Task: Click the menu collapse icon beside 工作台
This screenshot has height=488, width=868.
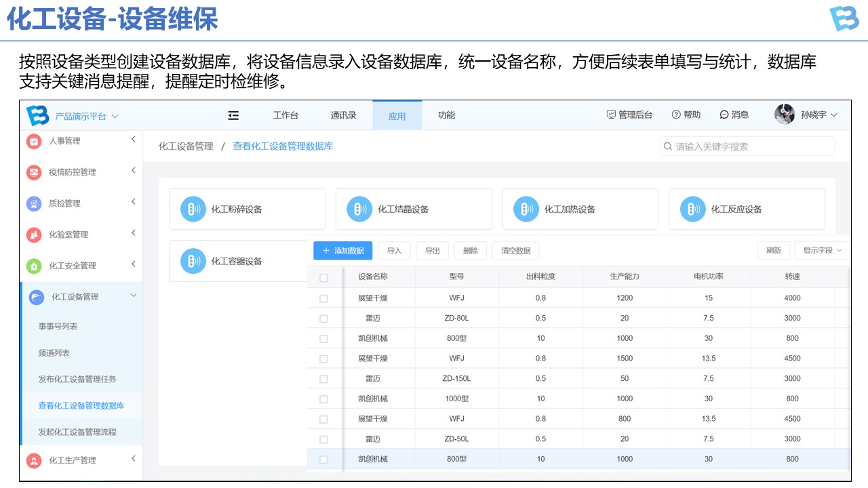Action: [x=233, y=115]
